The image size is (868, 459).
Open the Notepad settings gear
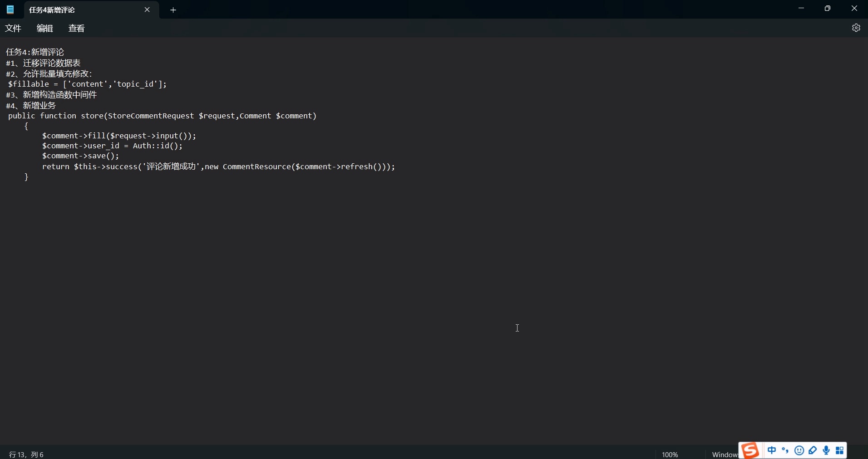pos(856,28)
